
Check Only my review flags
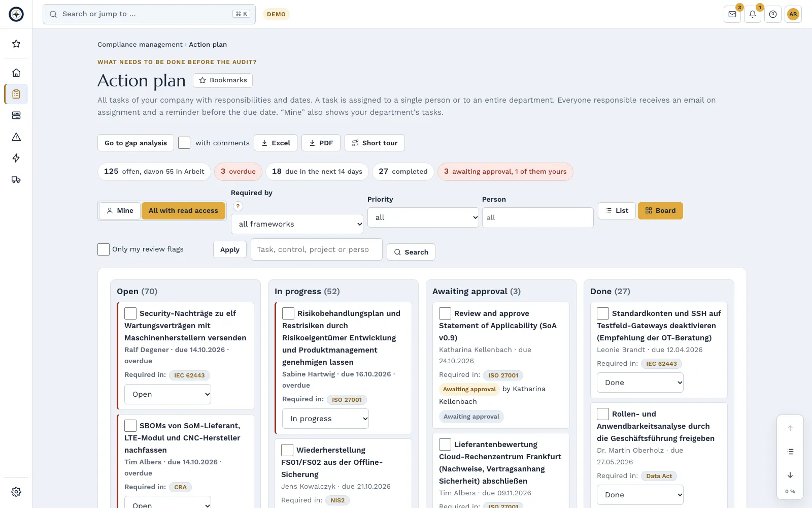pyautogui.click(x=104, y=249)
